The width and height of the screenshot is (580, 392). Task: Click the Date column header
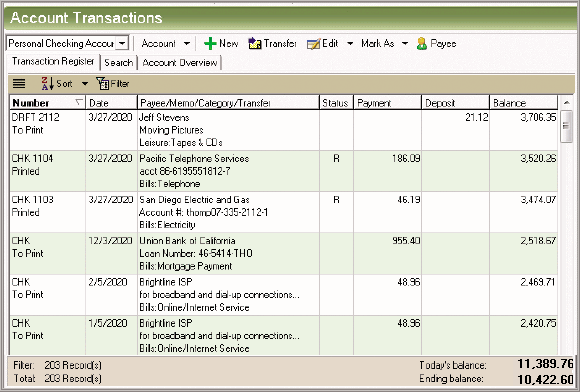point(111,102)
